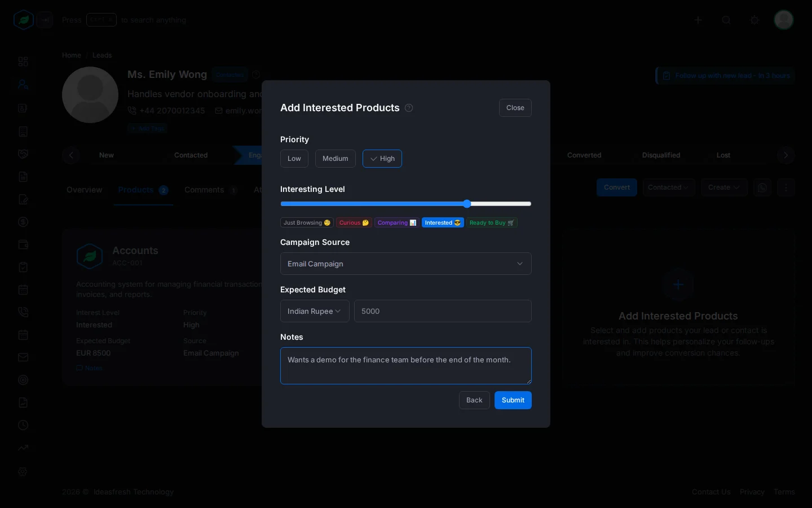Expand the Create dropdown button
This screenshot has height=508, width=812.
point(724,187)
